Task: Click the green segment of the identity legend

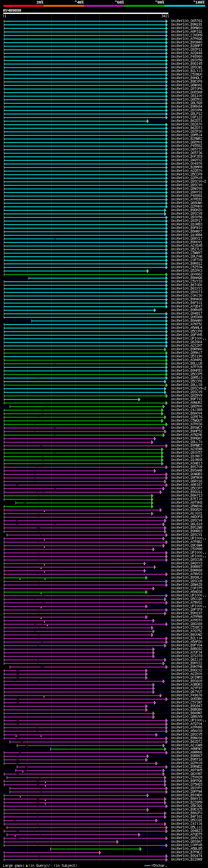Action: [x=144, y=6]
